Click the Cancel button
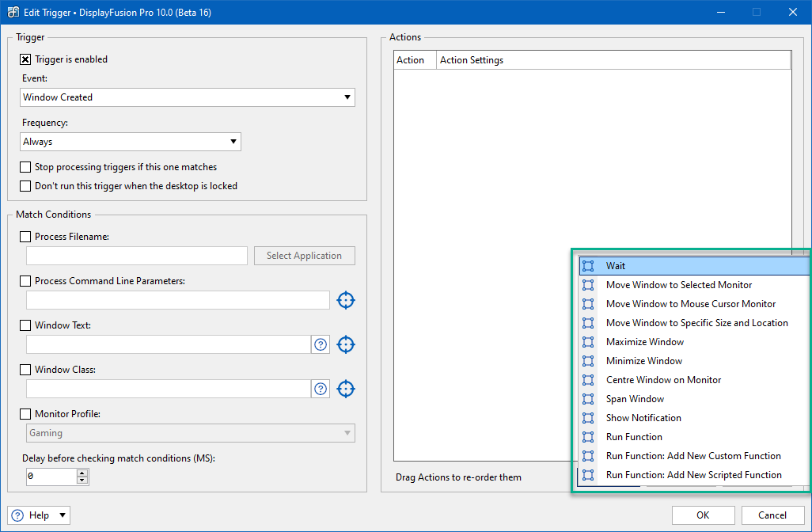Image resolution: width=812 pixels, height=532 pixels. click(772, 515)
